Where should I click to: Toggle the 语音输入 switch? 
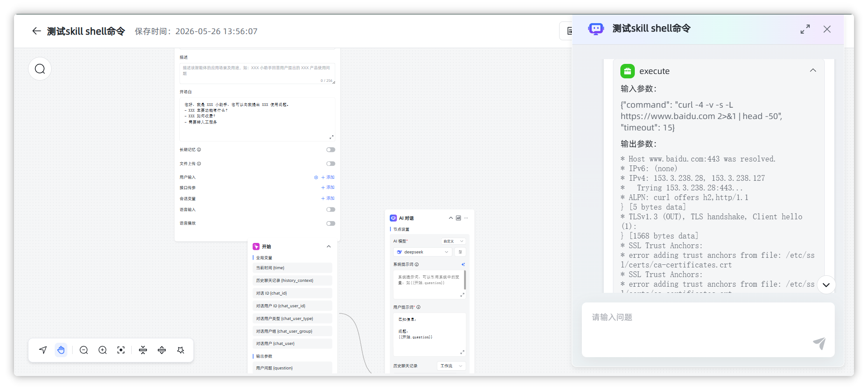331,210
